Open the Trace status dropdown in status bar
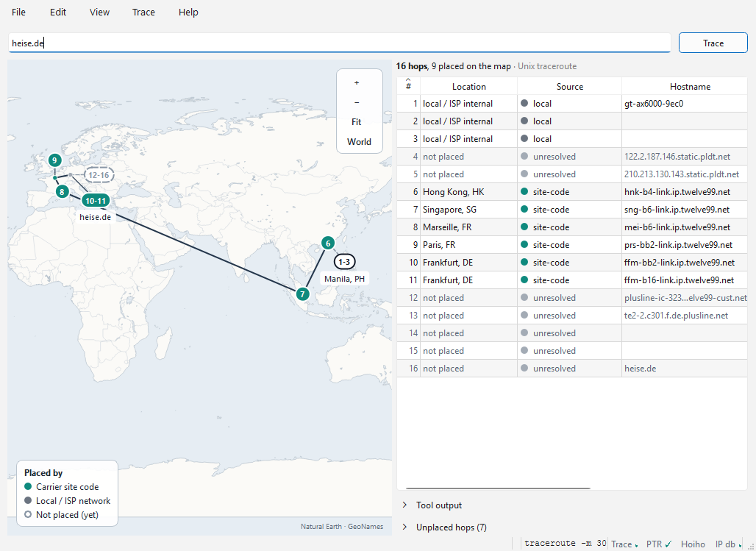 click(x=625, y=544)
